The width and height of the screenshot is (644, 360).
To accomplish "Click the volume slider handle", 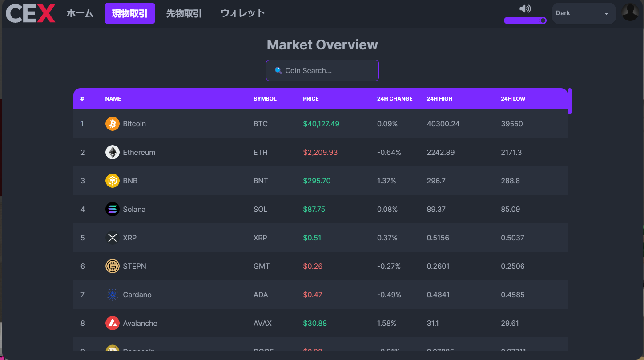I will 543,20.
